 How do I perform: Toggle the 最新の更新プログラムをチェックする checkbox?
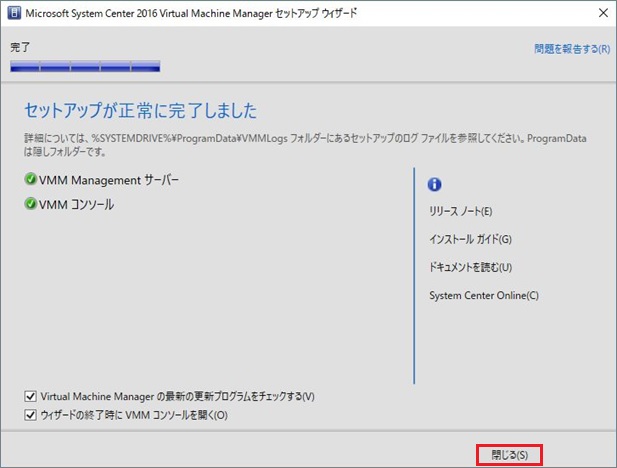point(29,397)
